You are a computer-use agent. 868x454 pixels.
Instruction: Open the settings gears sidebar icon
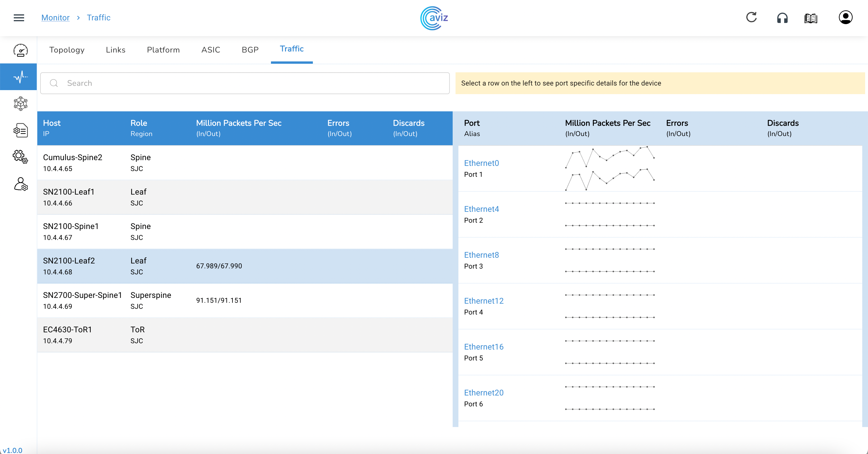point(20,157)
